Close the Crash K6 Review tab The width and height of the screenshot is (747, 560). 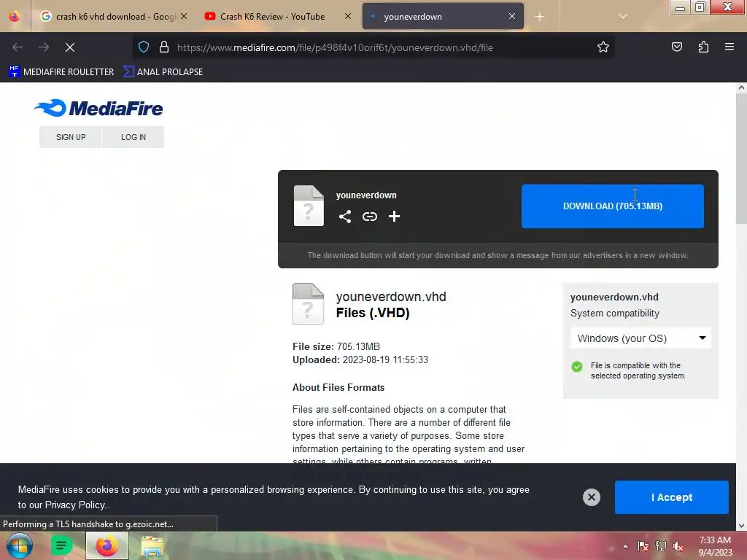coord(348,16)
